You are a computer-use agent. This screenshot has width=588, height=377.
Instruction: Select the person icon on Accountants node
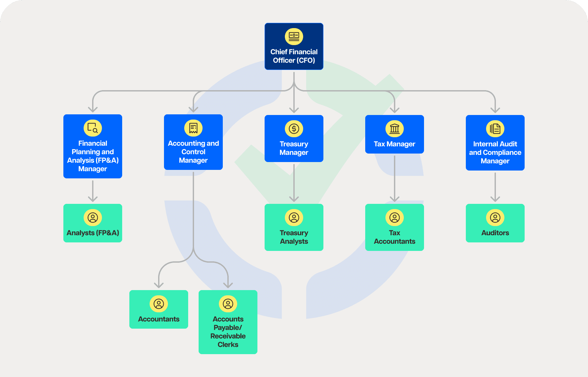159,304
